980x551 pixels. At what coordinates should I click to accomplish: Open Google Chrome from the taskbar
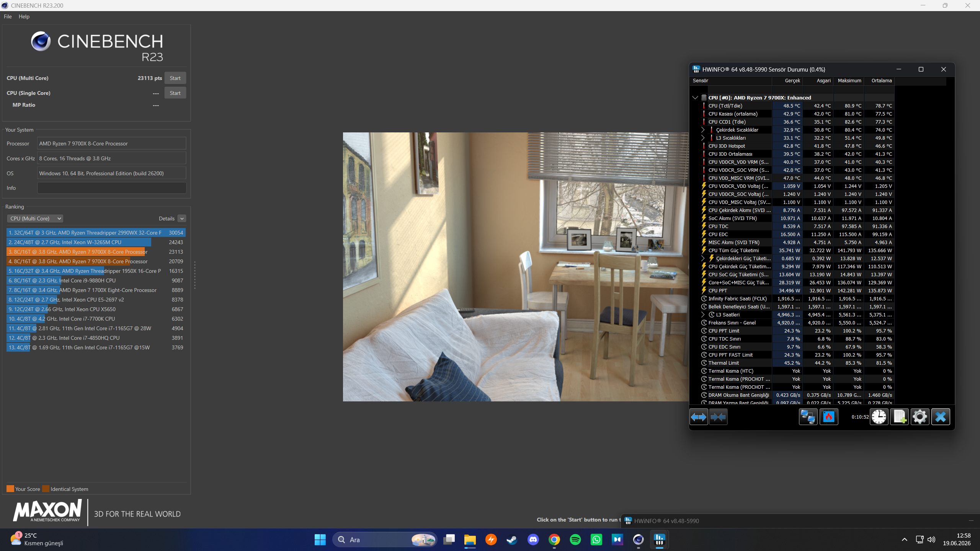point(554,540)
